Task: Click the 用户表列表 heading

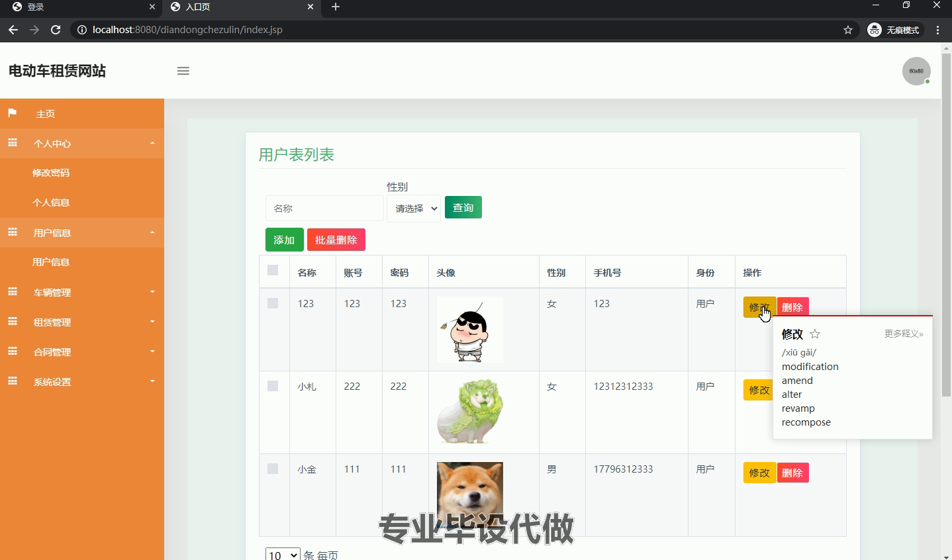Action: [296, 155]
